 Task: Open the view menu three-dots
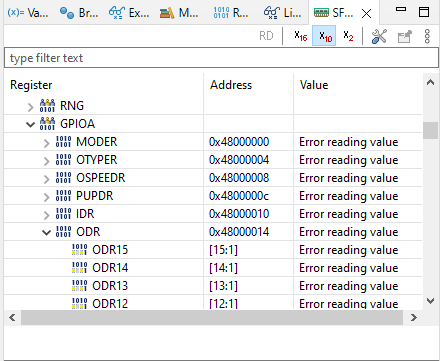tap(427, 36)
